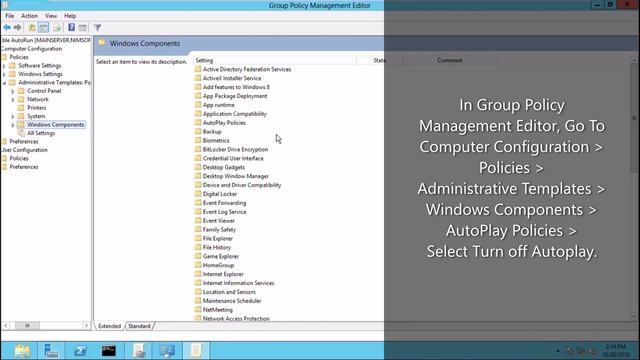Open the View menu
Screen dimensions: 640x360
51,16
